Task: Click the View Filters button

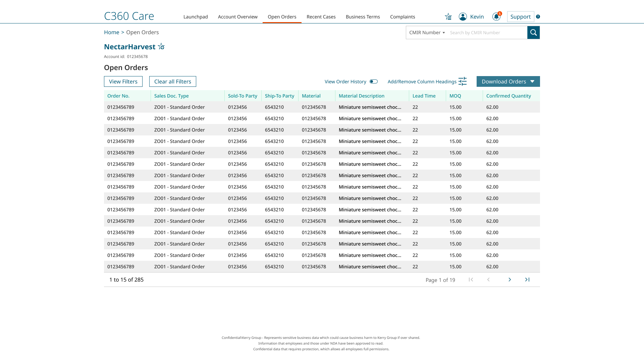Action: point(123,81)
